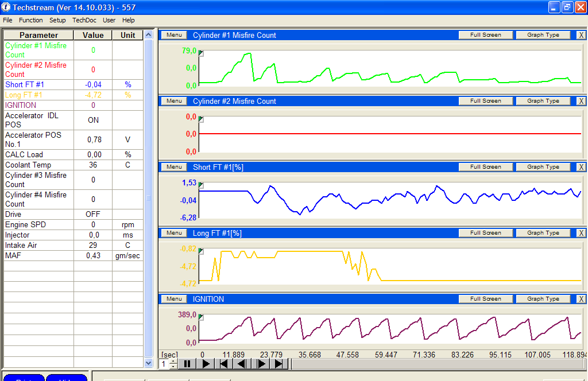Screen dimensions: 588x381
Task: Close the Long FT #1 graph
Action: pos(581,233)
